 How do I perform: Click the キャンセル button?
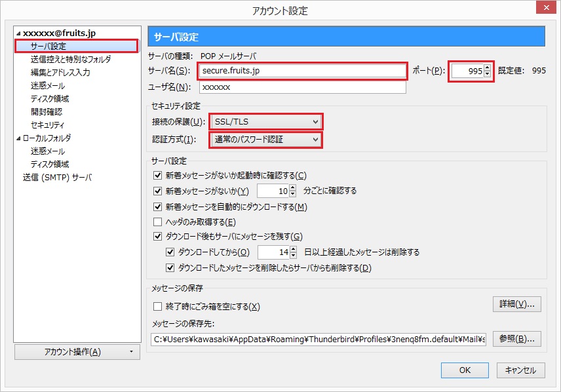pyautogui.click(x=520, y=370)
